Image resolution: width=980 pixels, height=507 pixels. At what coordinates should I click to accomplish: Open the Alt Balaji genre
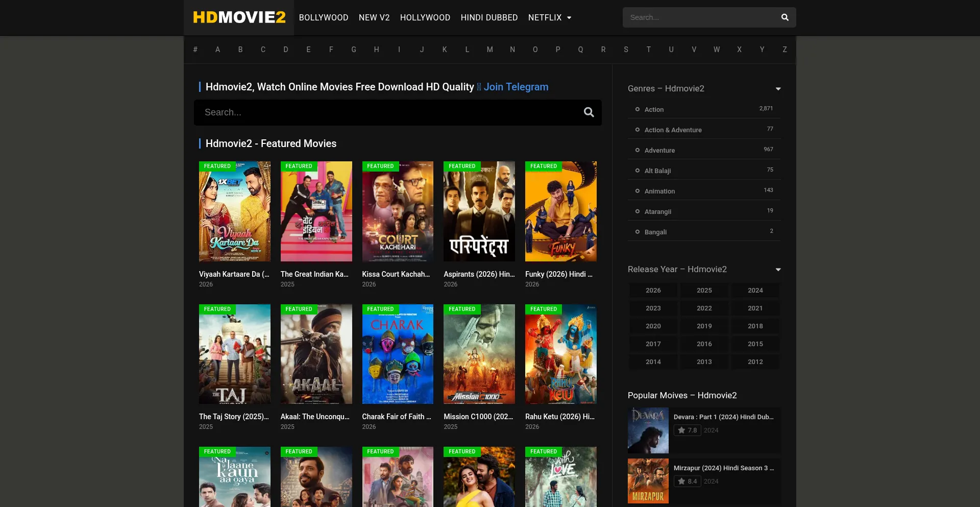657,171
